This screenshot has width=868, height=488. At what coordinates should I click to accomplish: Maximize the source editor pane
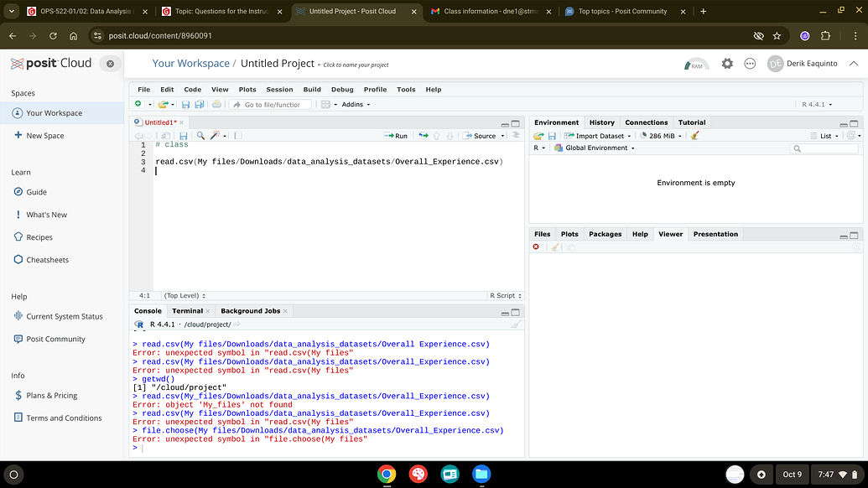click(515, 122)
